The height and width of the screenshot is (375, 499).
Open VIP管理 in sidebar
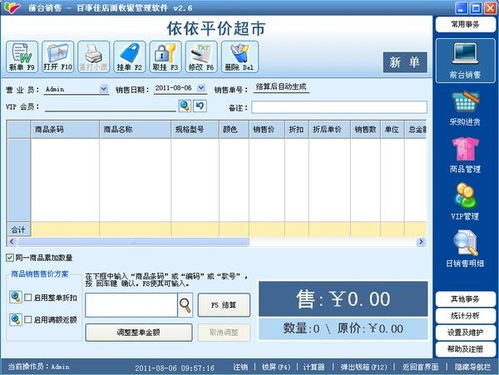pyautogui.click(x=465, y=202)
